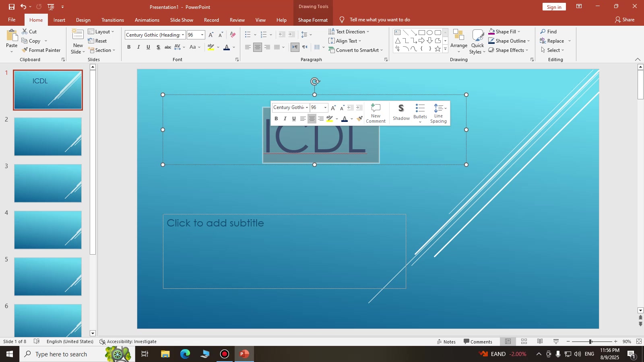Image resolution: width=644 pixels, height=362 pixels.
Task: Open Slide Sorter view in status bar
Action: point(524,341)
